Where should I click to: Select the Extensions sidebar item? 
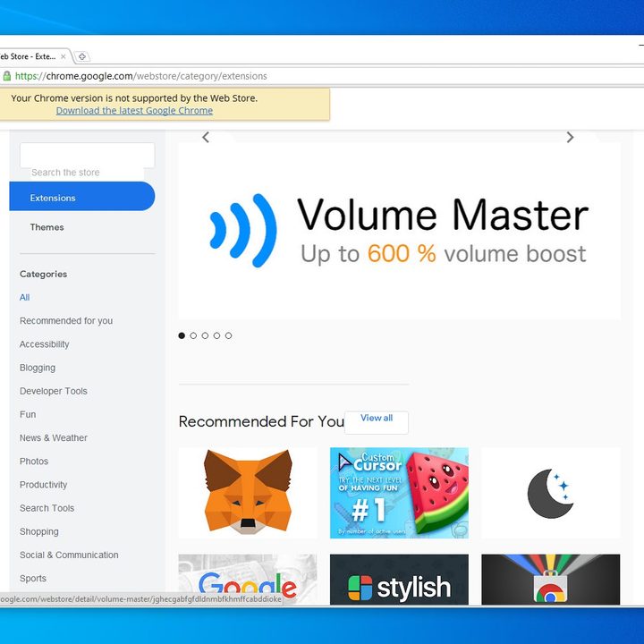pos(82,196)
